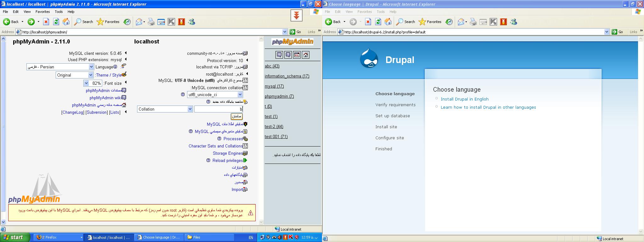Click the red download arrow icon in Drupal toolbar

point(503,22)
